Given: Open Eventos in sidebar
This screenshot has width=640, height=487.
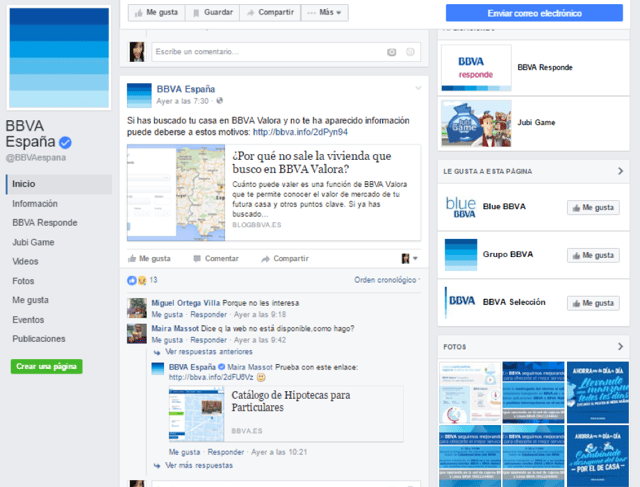Looking at the screenshot, I should click(x=28, y=320).
